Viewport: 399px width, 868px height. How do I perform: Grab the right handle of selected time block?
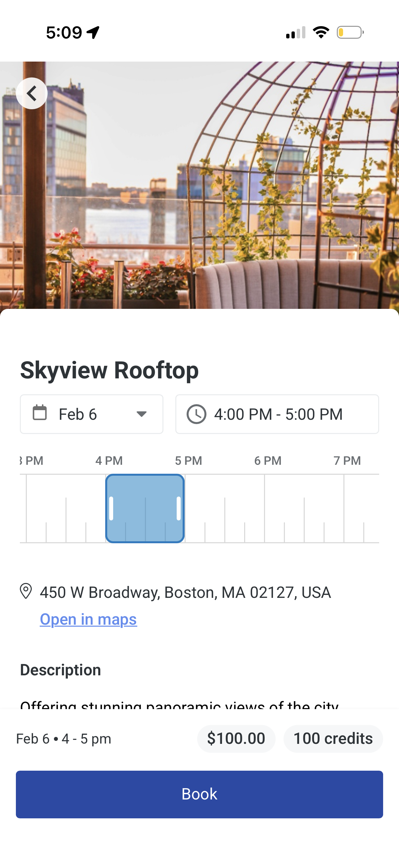178,508
